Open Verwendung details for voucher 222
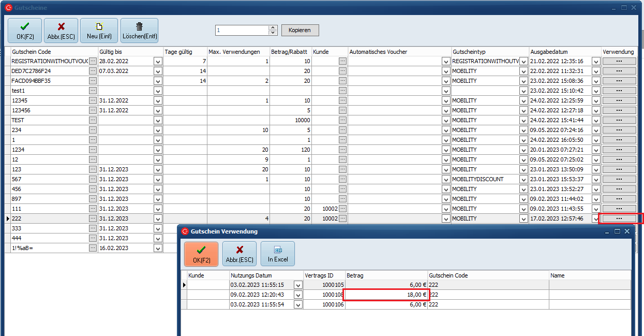This screenshot has height=336, width=644. (x=619, y=218)
